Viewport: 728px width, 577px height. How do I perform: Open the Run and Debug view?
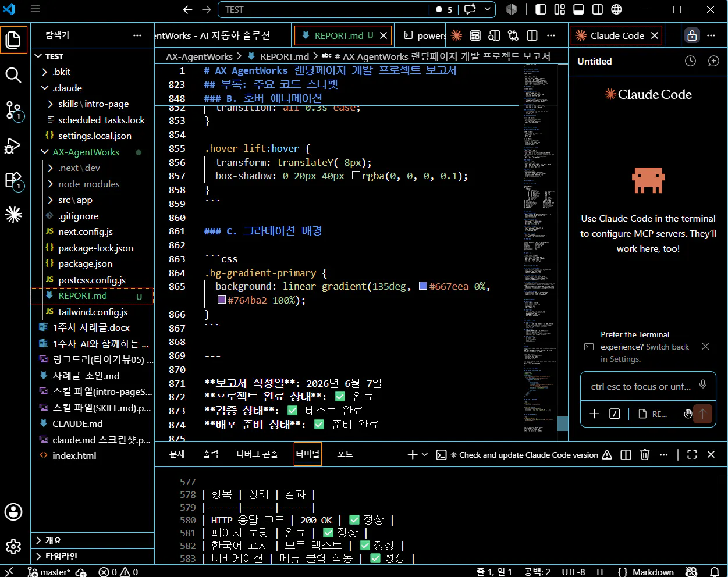13,145
